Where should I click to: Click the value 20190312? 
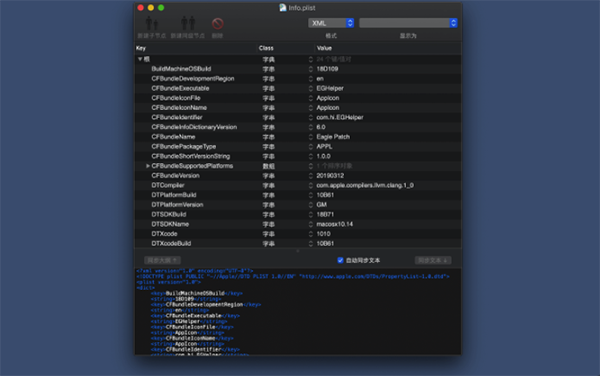(x=330, y=176)
